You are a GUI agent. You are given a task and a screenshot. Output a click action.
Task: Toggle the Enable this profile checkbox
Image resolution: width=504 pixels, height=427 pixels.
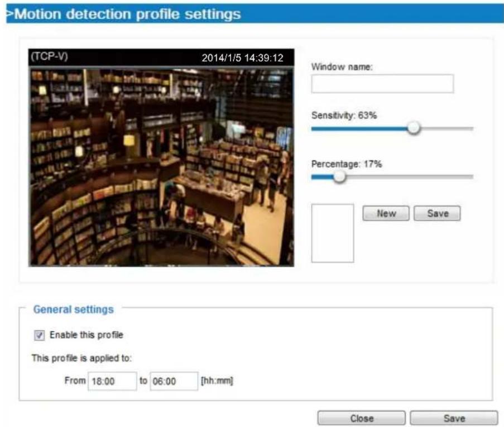point(39,335)
